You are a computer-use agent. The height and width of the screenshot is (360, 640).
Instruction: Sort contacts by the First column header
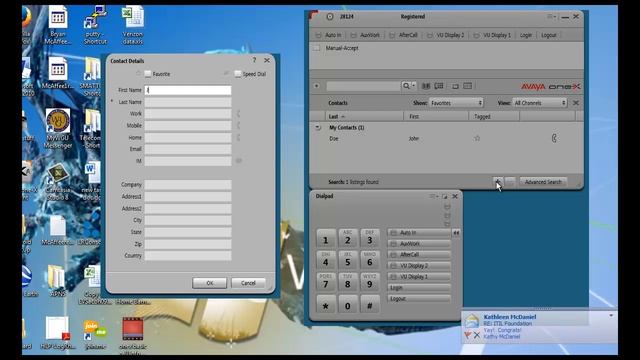coord(436,116)
